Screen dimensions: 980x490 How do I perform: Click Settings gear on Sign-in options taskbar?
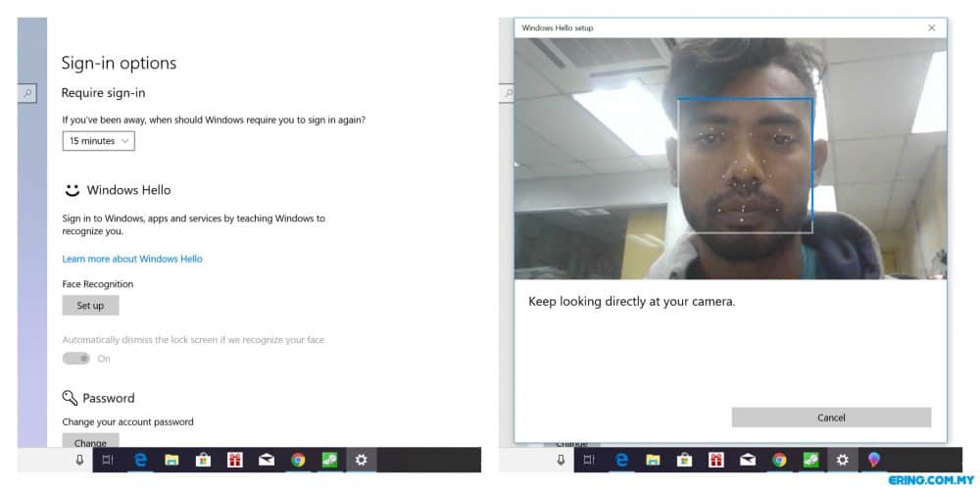pos(362,461)
